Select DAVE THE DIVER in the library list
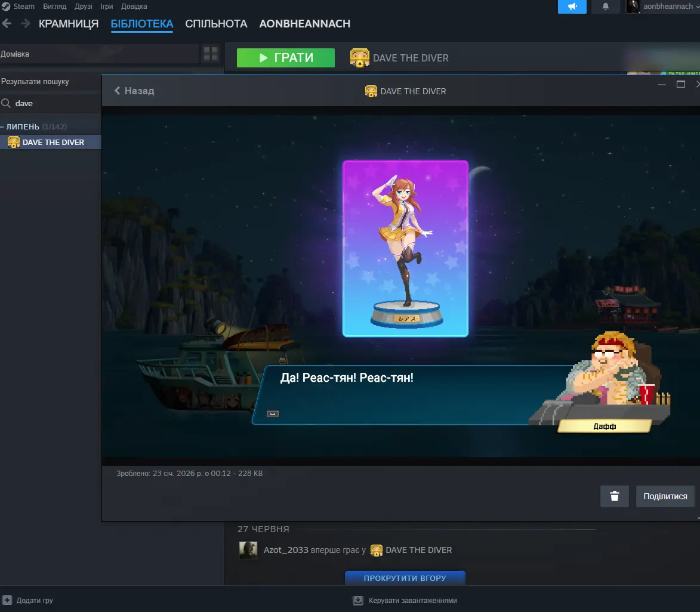Screen dimensions: 700x612 (x=51, y=142)
